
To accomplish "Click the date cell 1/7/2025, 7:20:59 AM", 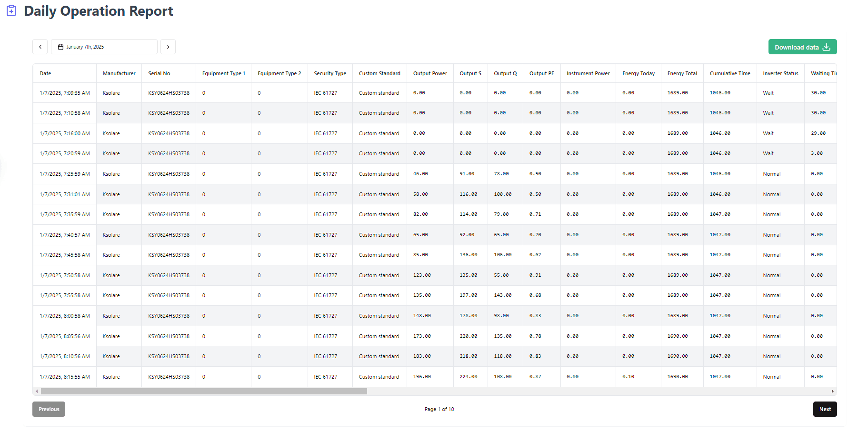I will click(x=65, y=153).
